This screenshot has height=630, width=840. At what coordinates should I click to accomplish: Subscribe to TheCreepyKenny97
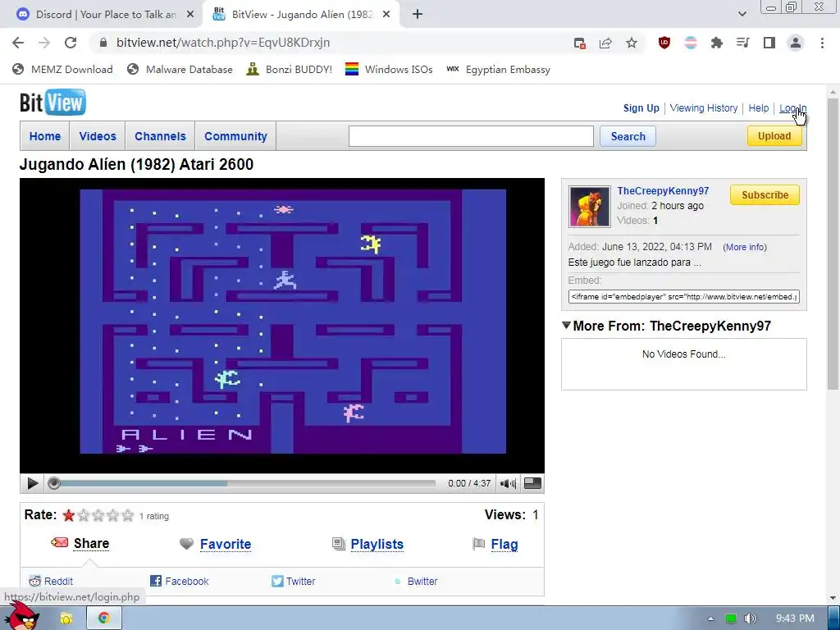765,195
